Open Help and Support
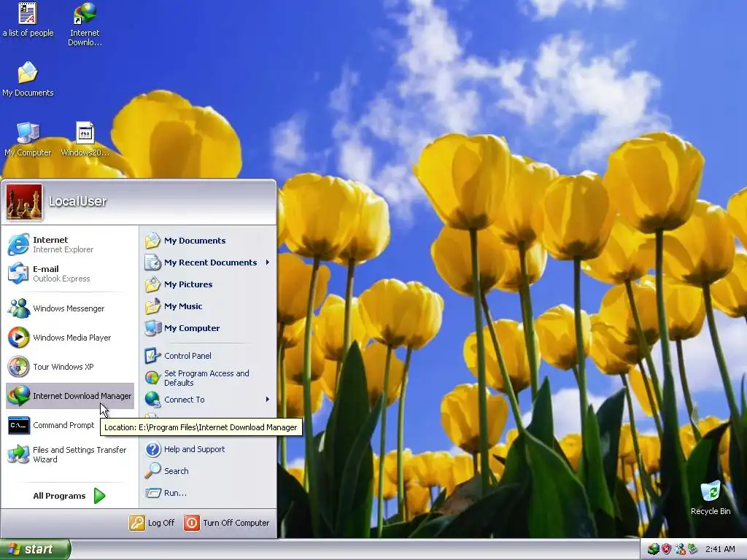This screenshot has height=560, width=747. (208, 449)
